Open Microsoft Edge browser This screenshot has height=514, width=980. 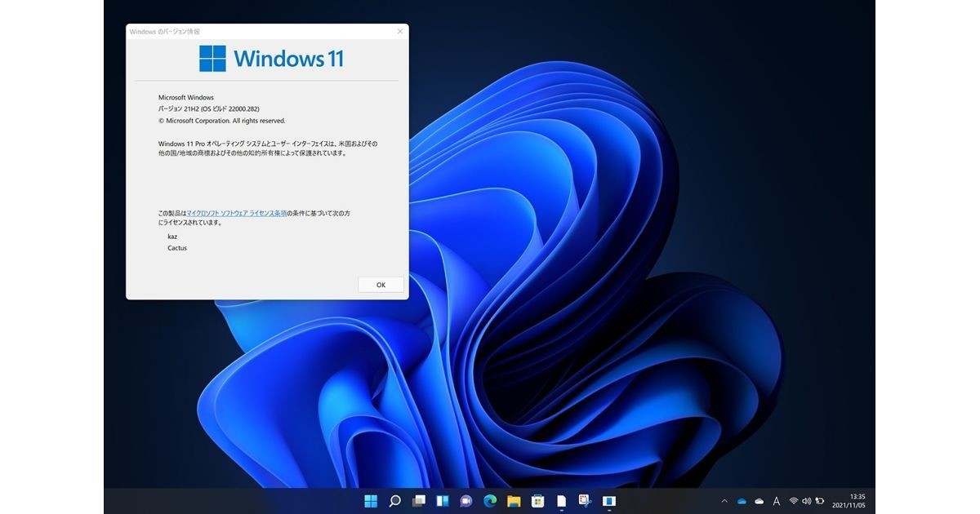[490, 500]
